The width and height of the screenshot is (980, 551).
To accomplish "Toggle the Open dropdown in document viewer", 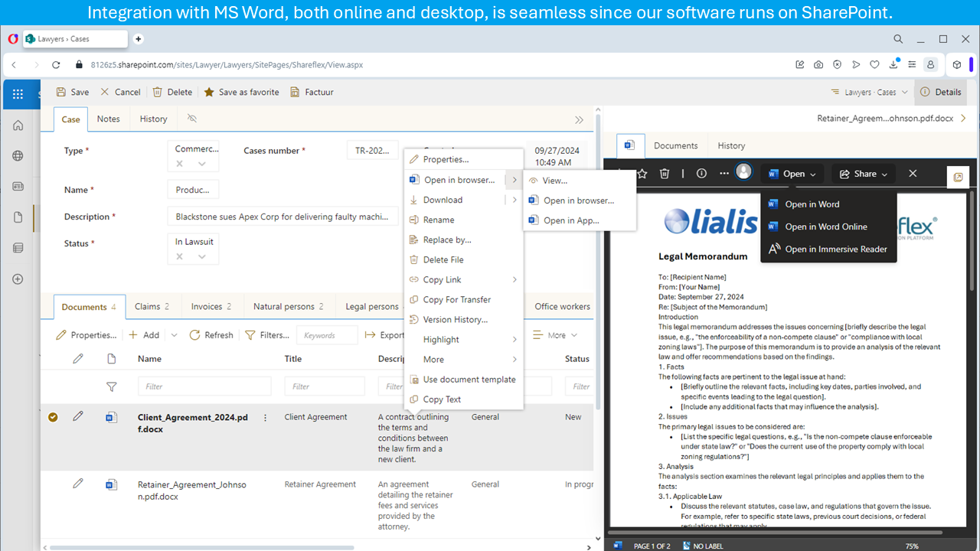I will pyautogui.click(x=792, y=174).
